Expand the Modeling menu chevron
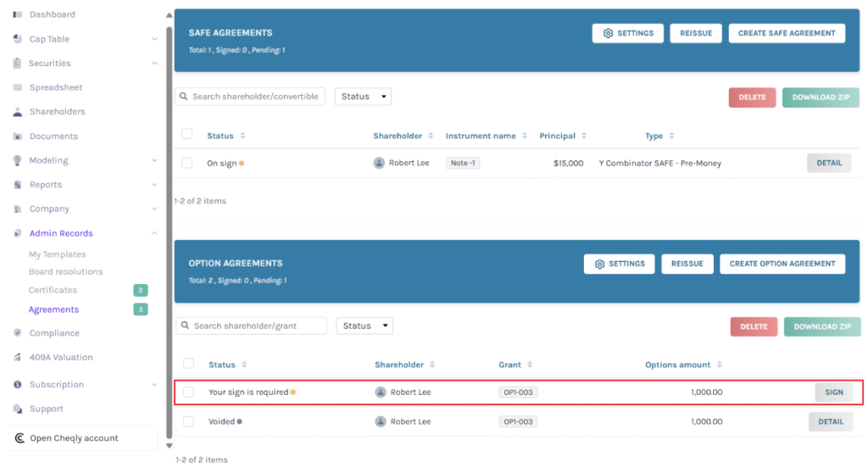The image size is (868, 473). click(x=154, y=160)
